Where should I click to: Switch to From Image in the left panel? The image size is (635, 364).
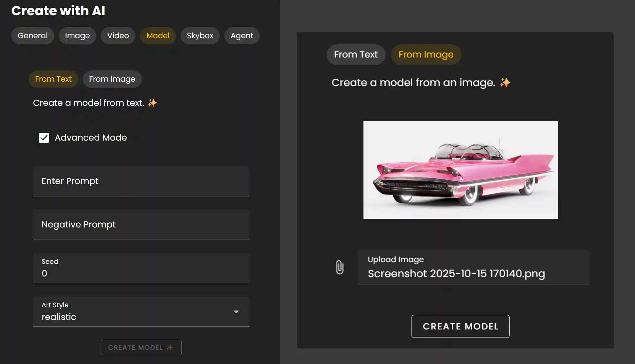[x=112, y=79]
